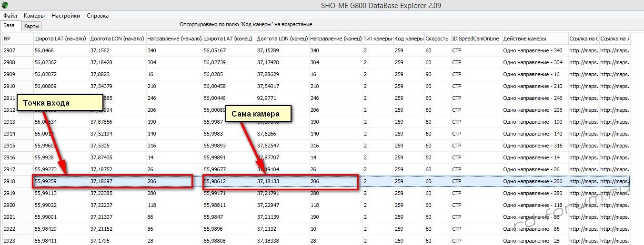
Task: Click start latitude cell 55,98411
Action: click(61, 241)
